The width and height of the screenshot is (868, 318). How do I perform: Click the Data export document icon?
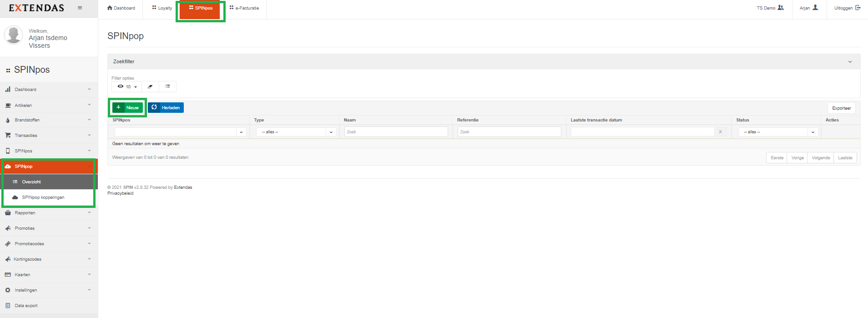point(8,306)
